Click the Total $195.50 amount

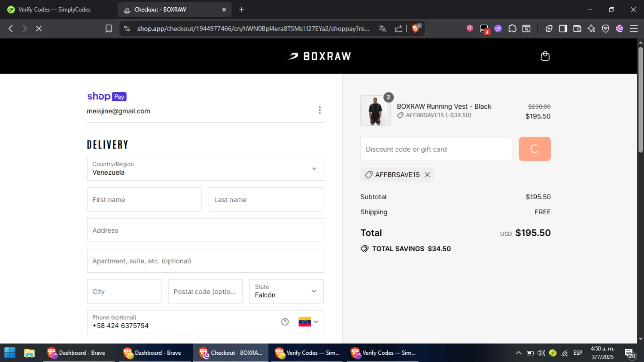[x=533, y=233]
